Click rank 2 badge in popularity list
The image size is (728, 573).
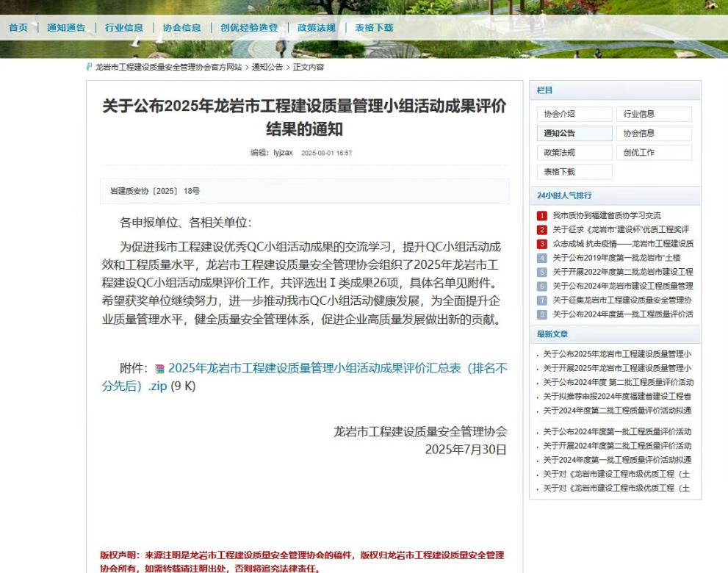tap(542, 230)
